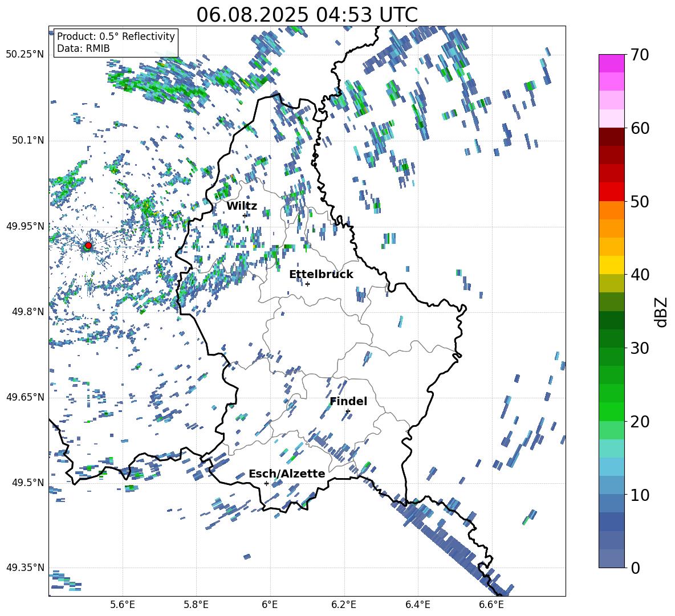Click the 5.6°E longitude label
Viewport: 675px width, 616px height.
[123, 605]
